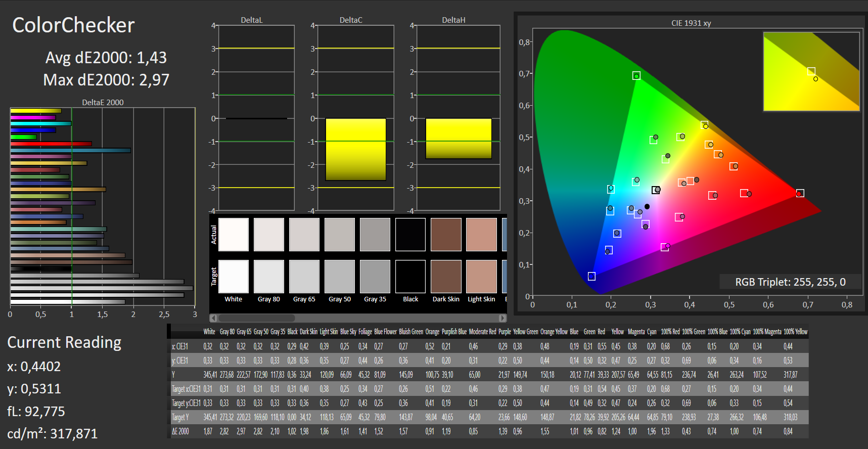Image resolution: width=868 pixels, height=449 pixels.
Task: Click the 'Orange Yellow' table column header
Action: [x=554, y=332]
